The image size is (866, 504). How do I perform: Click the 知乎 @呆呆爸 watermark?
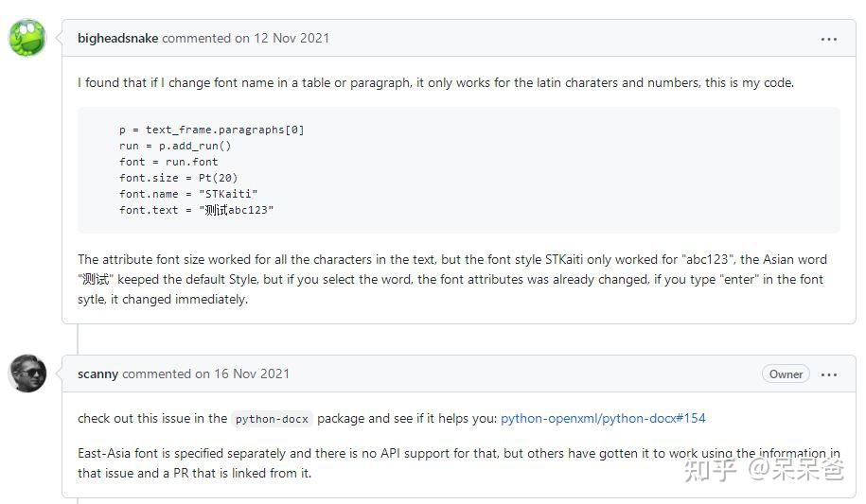click(x=764, y=470)
